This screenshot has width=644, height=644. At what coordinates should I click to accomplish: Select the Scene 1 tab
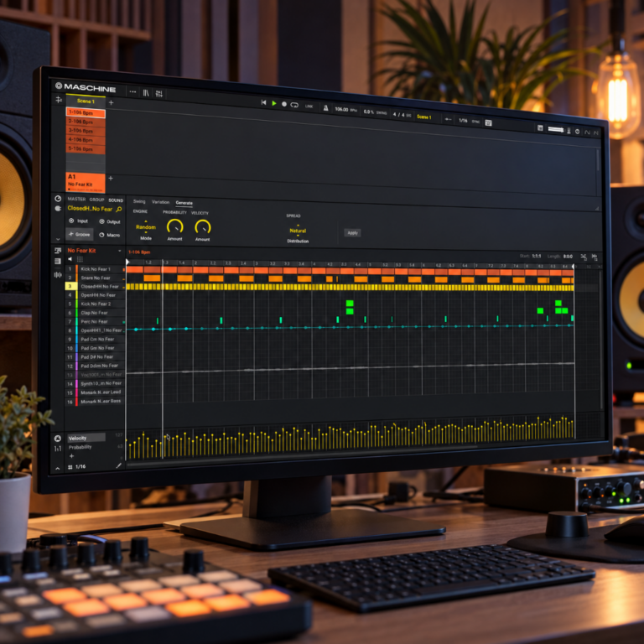click(86, 101)
